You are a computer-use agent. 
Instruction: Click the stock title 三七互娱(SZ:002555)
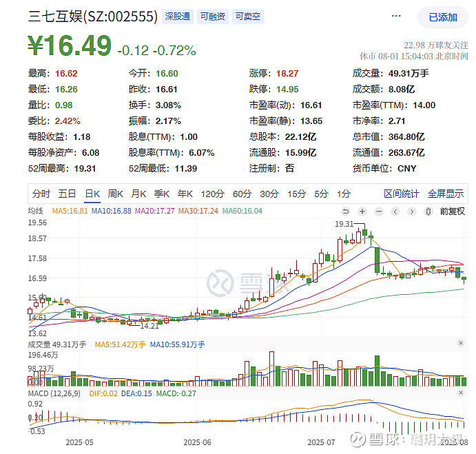[x=93, y=17]
